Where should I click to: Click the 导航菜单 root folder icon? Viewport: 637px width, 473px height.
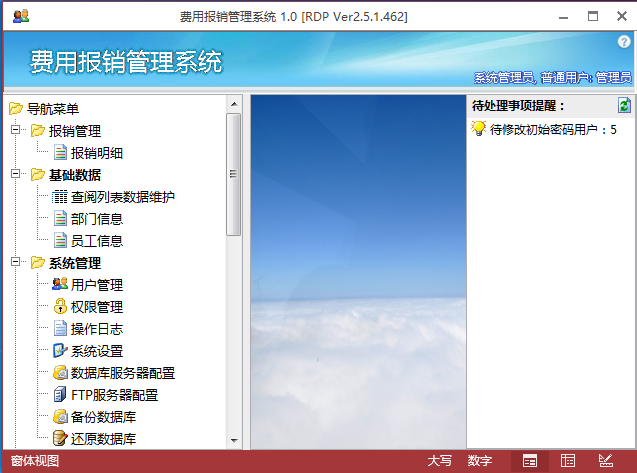(16, 108)
